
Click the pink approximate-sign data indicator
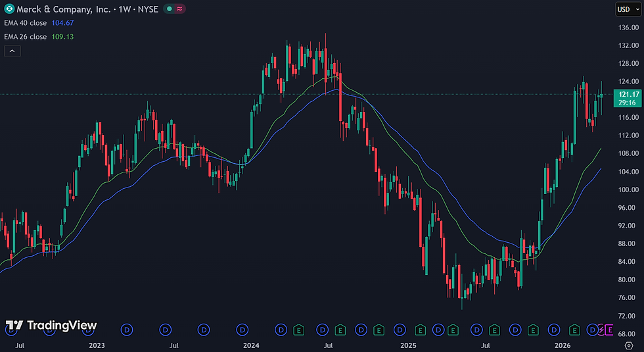179,9
